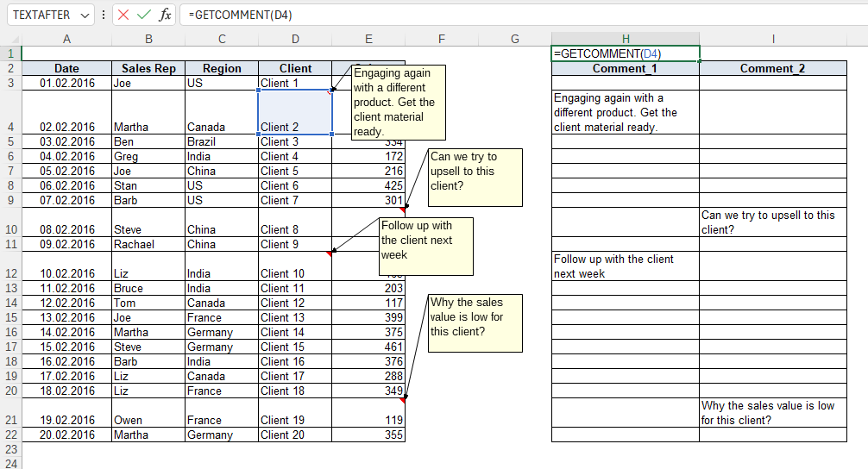The image size is (868, 469).
Task: Click the red comment indicator beside value 301
Action: click(x=402, y=209)
